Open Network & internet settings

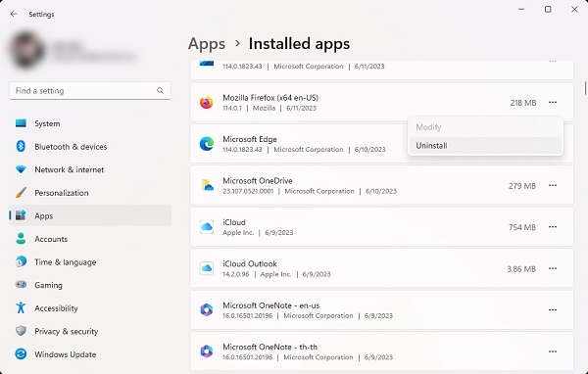(90, 169)
